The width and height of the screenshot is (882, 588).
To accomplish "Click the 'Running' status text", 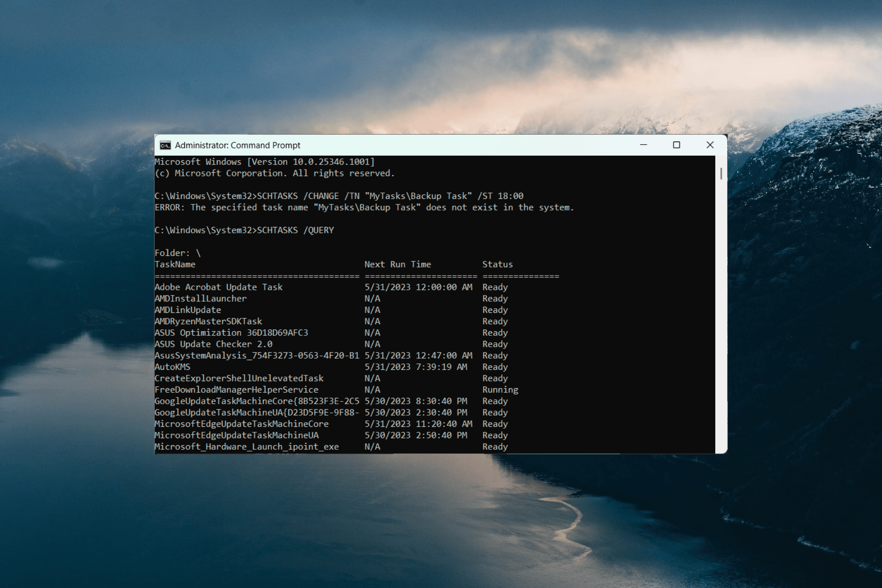I will click(x=500, y=390).
